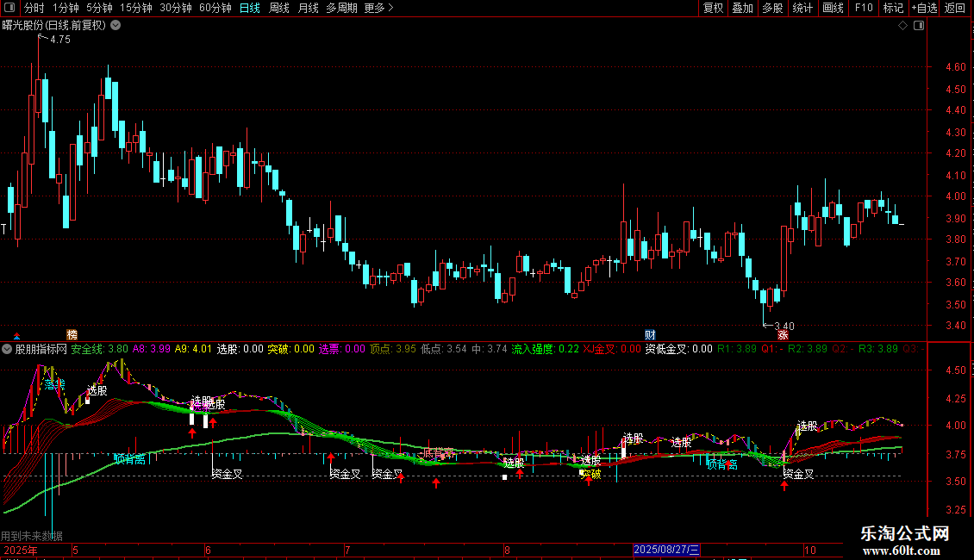This screenshot has height=560, width=974.
Task: Click the 4.60 price axis label
Action: [x=955, y=67]
